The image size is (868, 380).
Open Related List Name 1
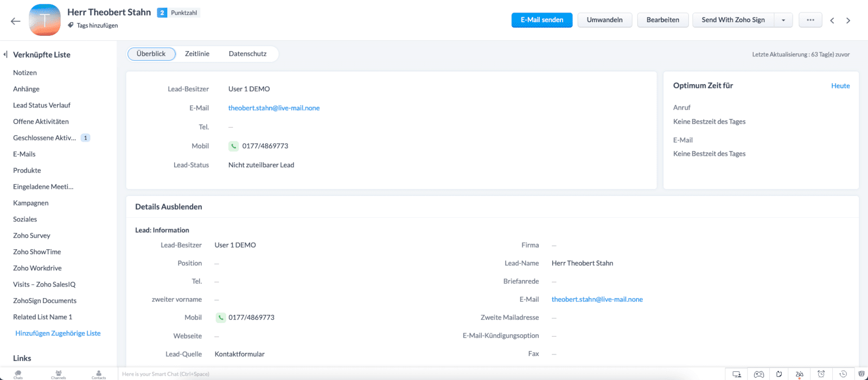click(42, 317)
